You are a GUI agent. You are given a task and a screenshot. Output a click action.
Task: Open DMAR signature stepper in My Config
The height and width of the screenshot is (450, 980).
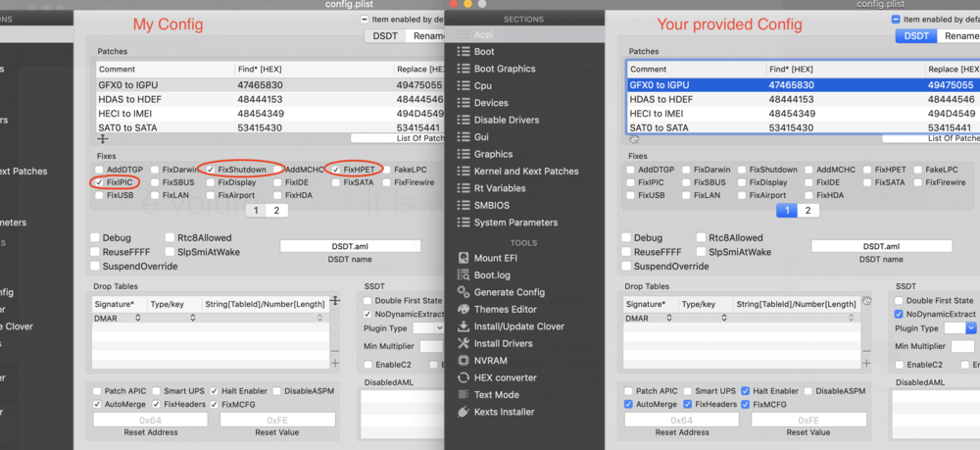pos(138,319)
